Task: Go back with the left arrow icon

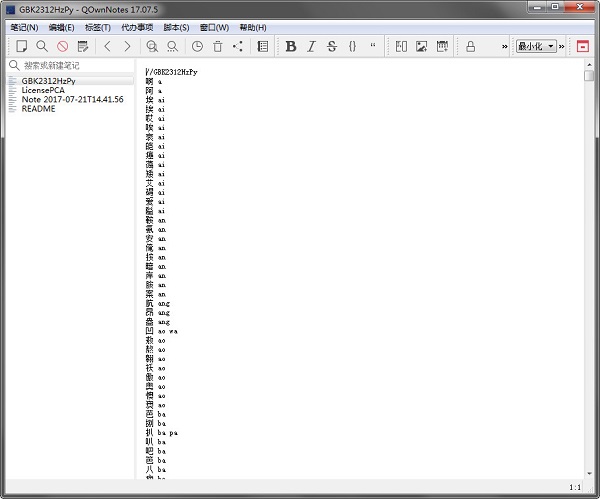Action: coord(108,46)
